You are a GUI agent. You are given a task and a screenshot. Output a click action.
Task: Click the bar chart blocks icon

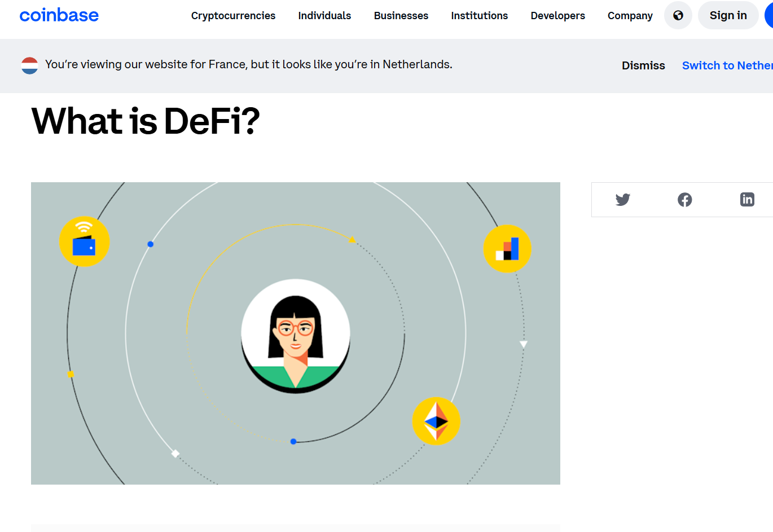[x=507, y=249]
